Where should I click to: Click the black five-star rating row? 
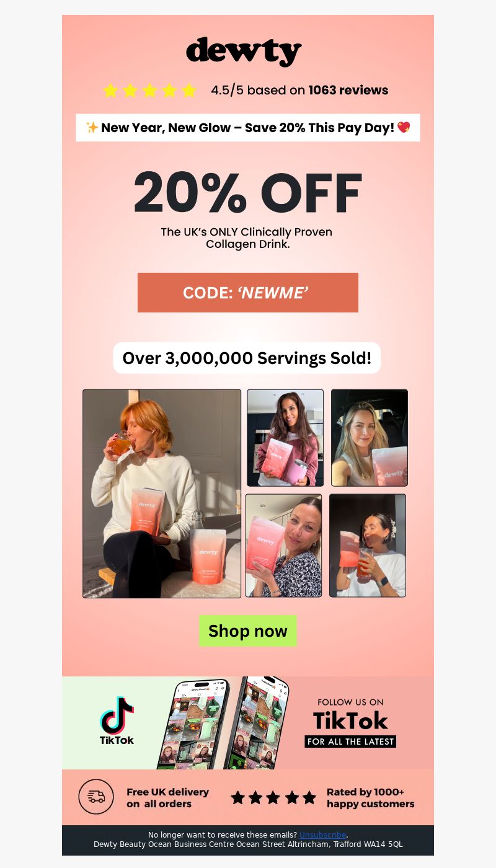click(273, 797)
